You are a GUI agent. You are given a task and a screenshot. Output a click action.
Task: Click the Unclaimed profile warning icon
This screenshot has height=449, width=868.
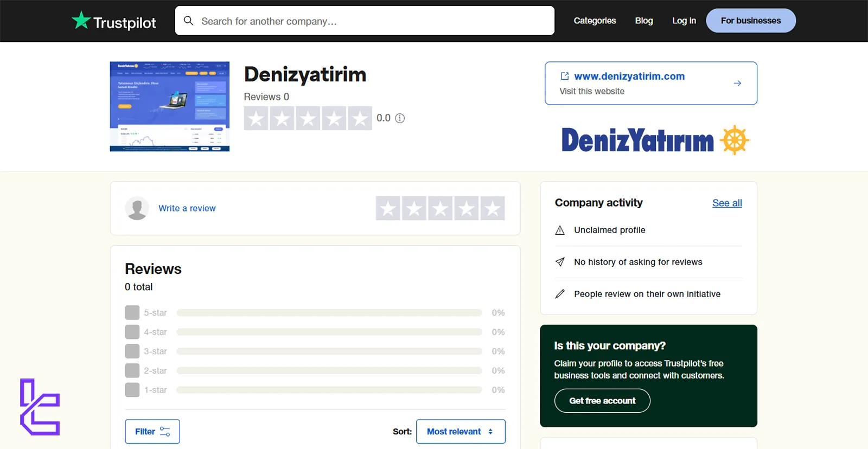point(560,230)
